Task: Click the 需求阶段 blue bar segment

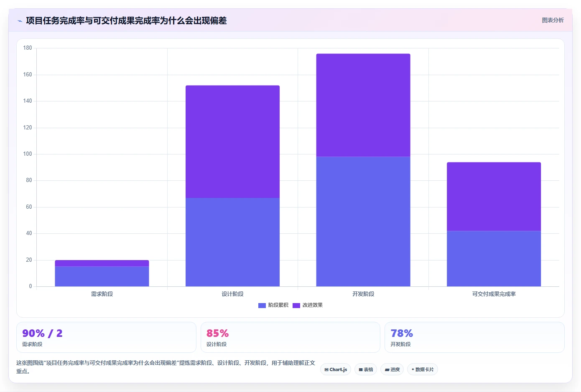Action: click(x=102, y=276)
